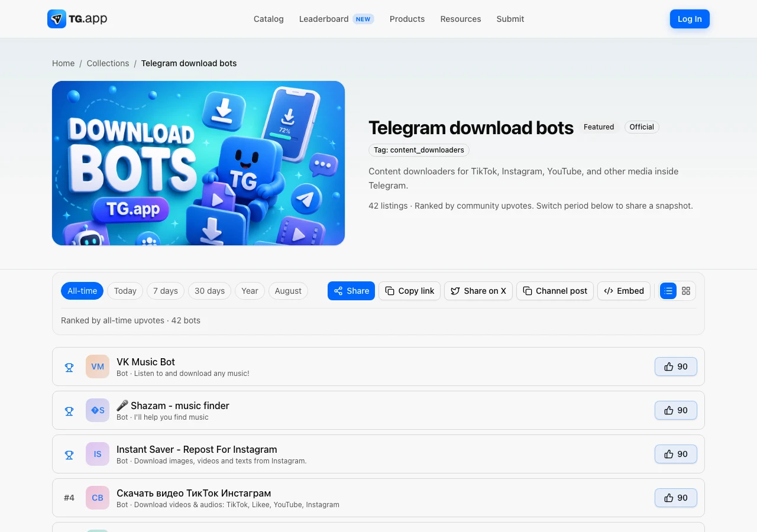Select the Today period filter
The image size is (757, 532).
point(125,291)
